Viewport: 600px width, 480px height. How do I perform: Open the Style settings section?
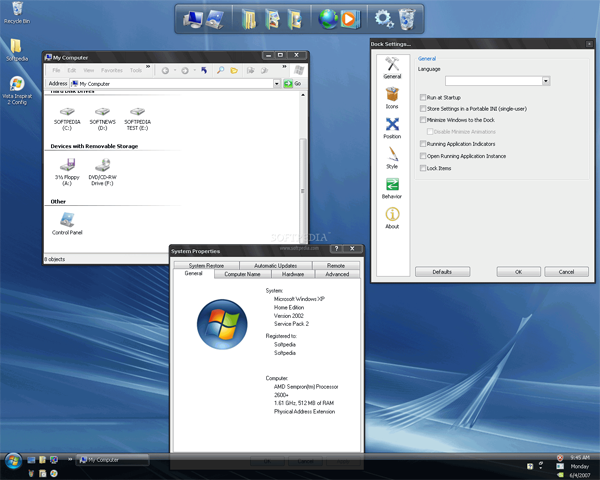pyautogui.click(x=392, y=158)
